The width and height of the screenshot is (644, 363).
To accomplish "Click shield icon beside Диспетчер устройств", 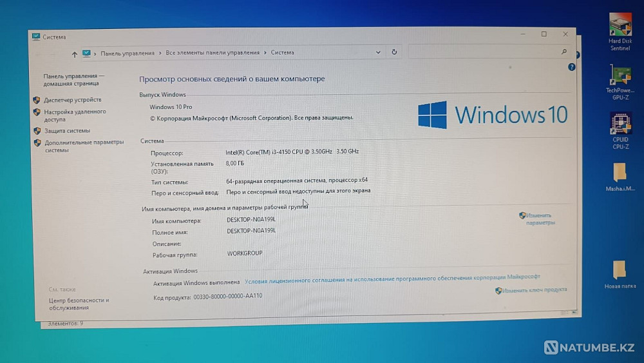I will [x=37, y=100].
